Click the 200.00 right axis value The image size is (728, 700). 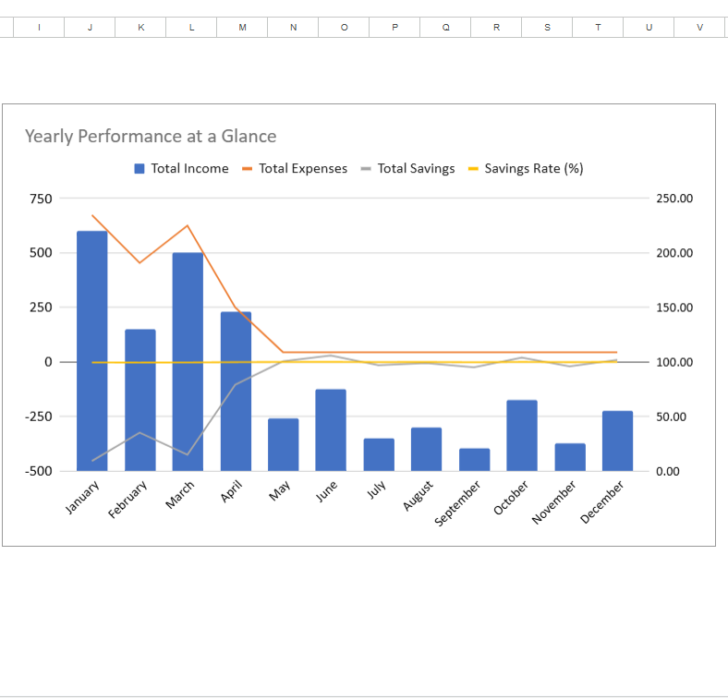674,253
